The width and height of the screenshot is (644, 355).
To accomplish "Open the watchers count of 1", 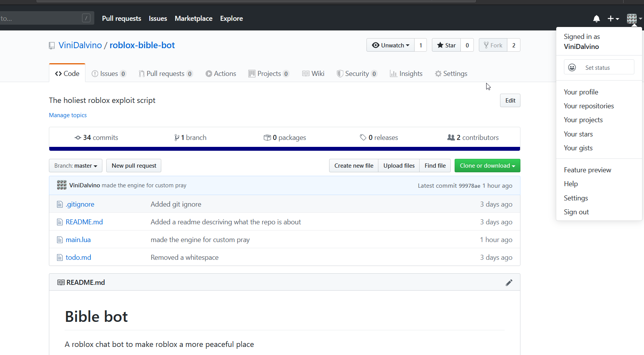I will [x=421, y=45].
